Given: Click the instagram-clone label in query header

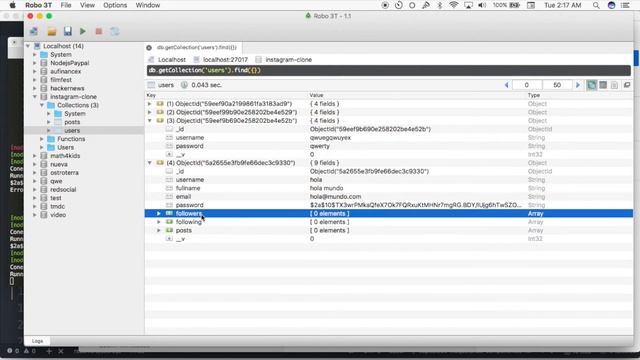Looking at the screenshot, I should tap(289, 60).
